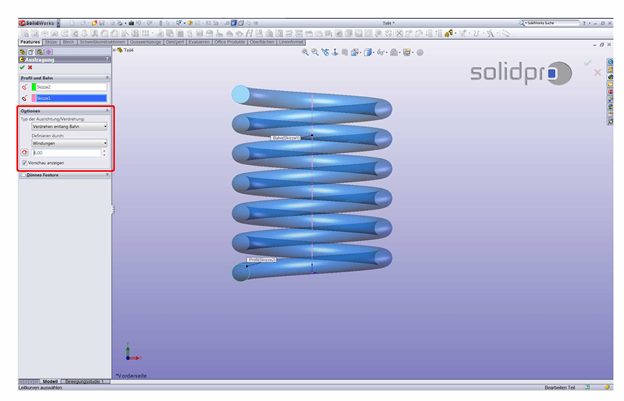This screenshot has height=401, width=624.
Task: Select the Skizze1 path selection box
Action: (72, 98)
